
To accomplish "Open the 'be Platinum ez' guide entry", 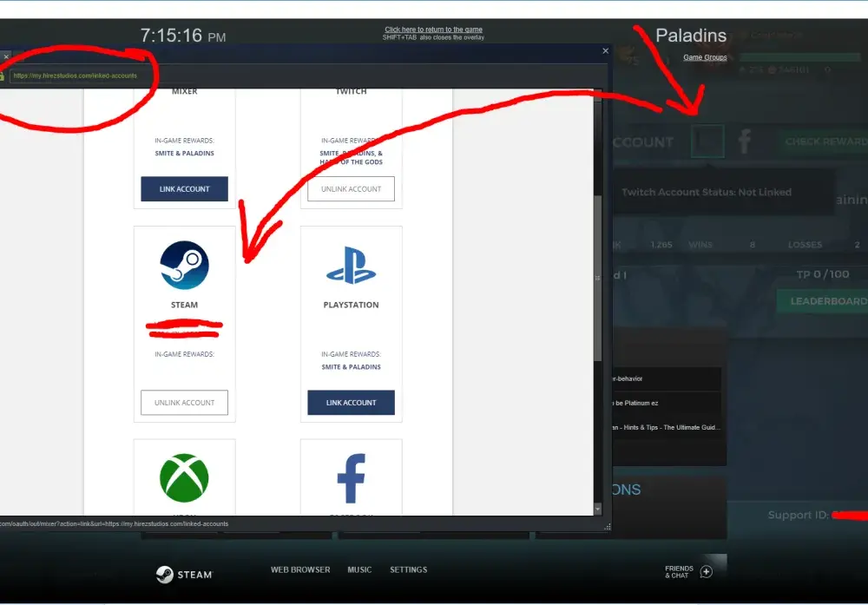I will coord(667,403).
